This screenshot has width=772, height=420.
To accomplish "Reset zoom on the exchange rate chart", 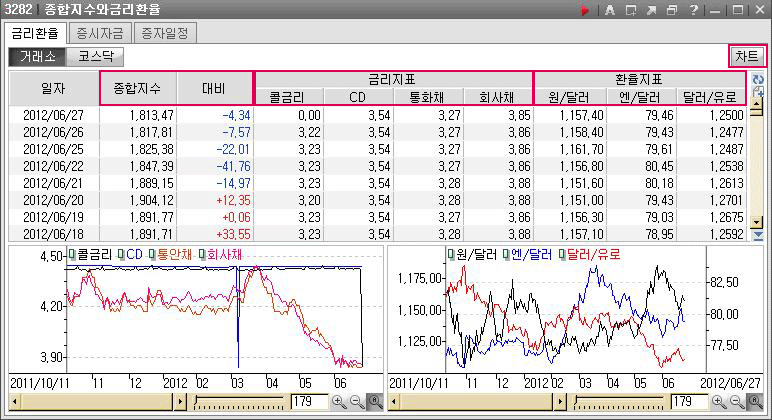I will pos(755,402).
